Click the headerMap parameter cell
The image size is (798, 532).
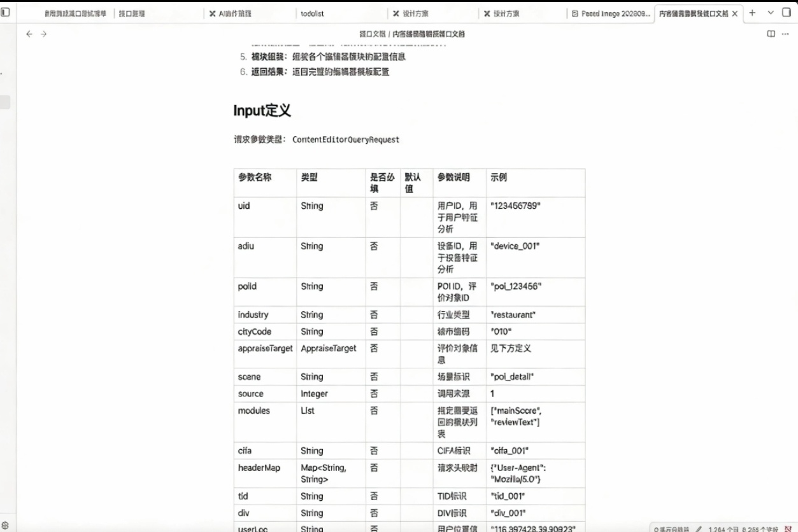[265, 473]
